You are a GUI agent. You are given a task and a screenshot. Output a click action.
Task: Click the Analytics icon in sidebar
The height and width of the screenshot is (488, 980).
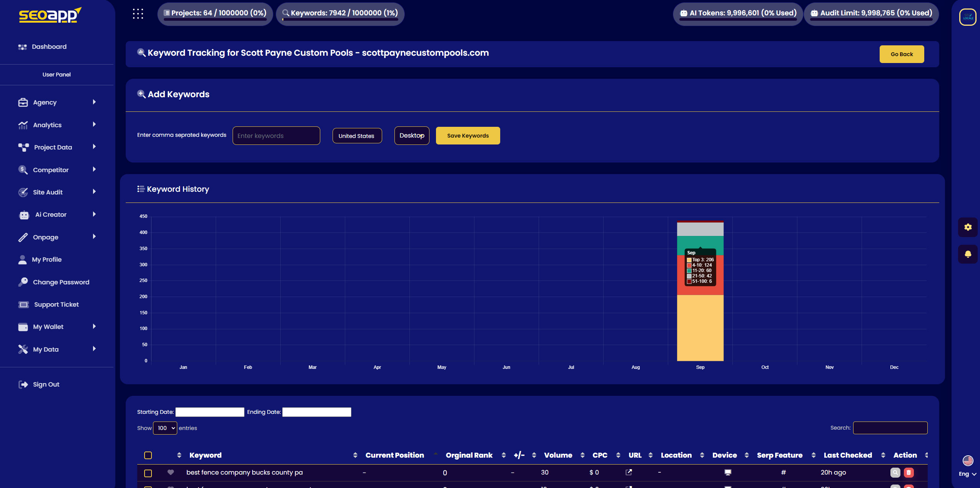point(23,124)
